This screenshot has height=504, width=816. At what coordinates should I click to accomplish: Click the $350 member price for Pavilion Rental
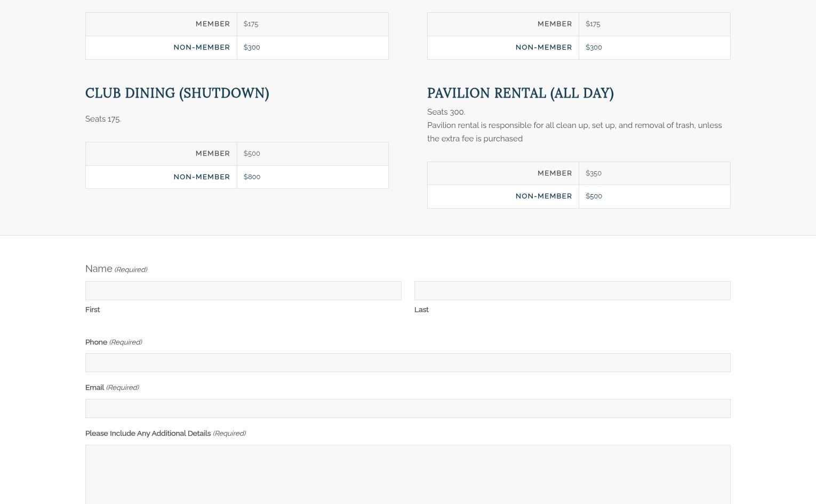click(594, 173)
